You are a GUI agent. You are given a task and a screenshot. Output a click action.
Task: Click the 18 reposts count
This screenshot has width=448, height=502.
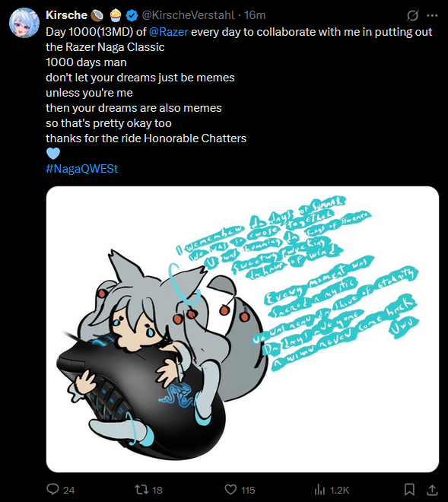click(x=157, y=490)
